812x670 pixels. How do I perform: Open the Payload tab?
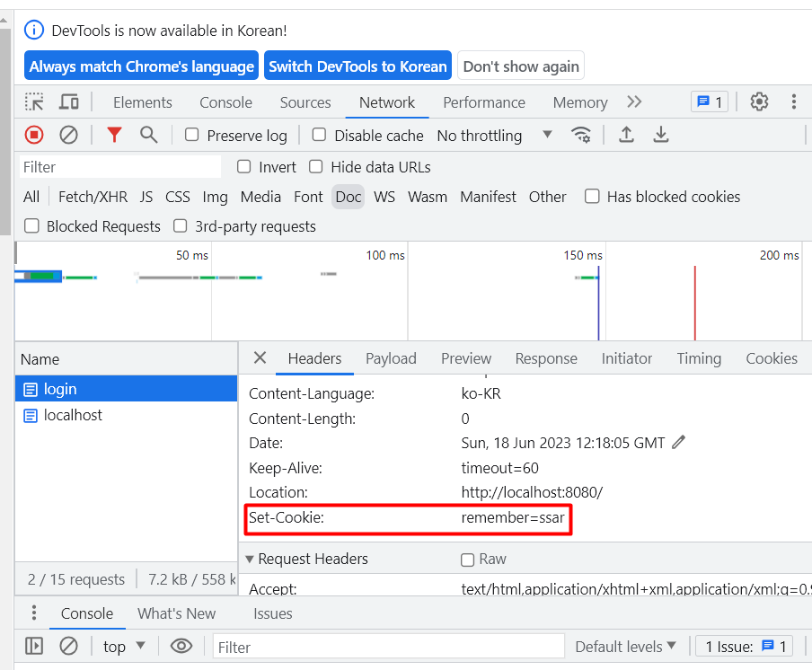tap(391, 358)
